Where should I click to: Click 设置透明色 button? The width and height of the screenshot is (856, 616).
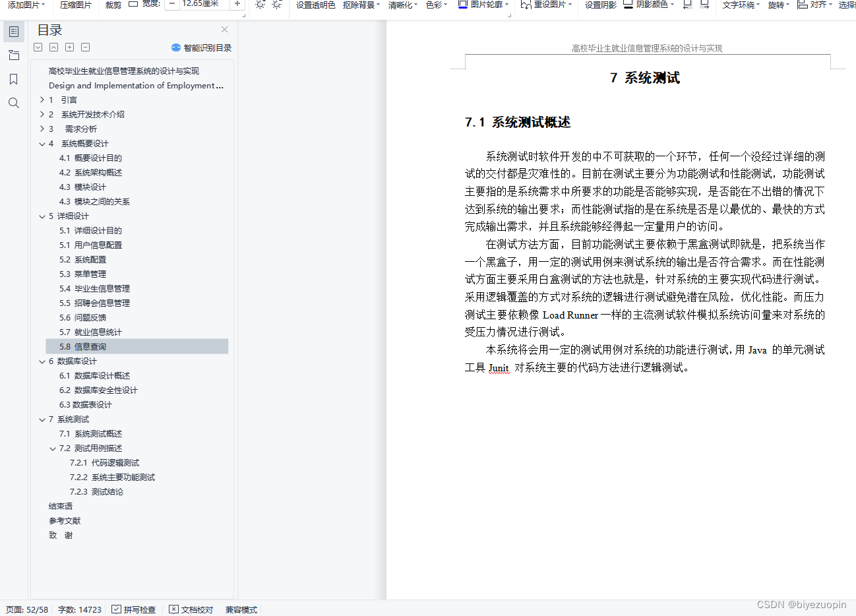(315, 5)
